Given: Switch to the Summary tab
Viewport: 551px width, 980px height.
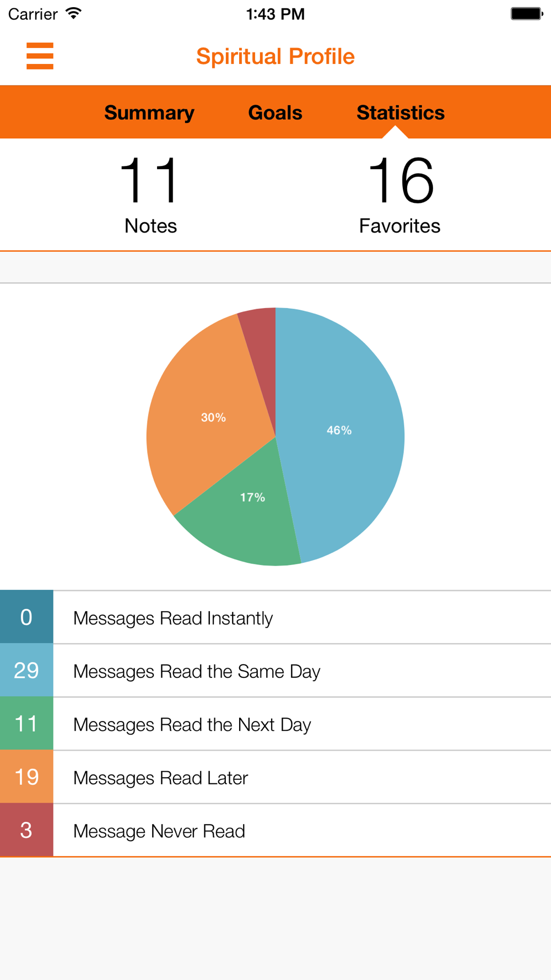Looking at the screenshot, I should [149, 112].
